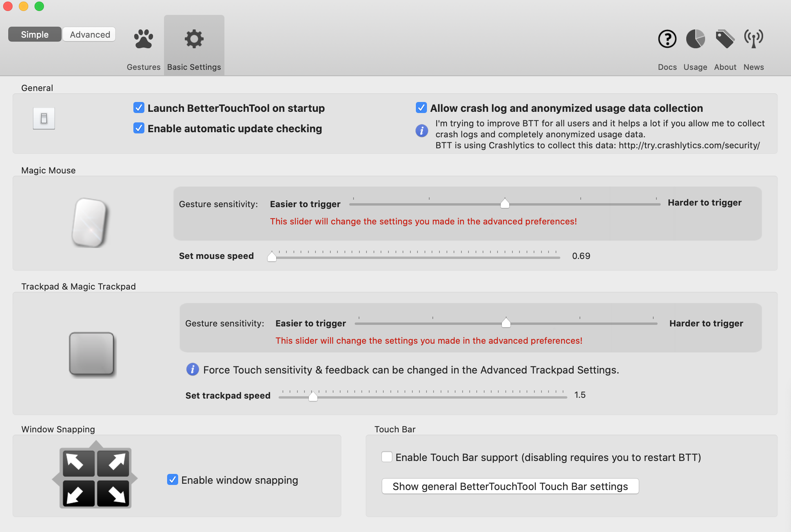Click mouse speed value 0.69

coord(581,256)
